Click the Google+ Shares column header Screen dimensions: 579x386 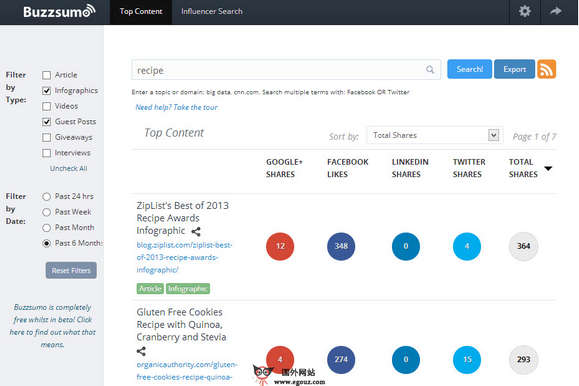coord(284,168)
